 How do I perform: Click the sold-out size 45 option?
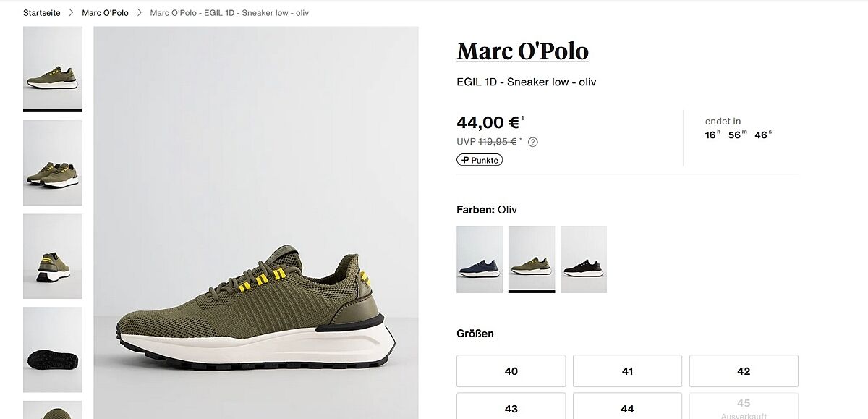[x=744, y=407]
